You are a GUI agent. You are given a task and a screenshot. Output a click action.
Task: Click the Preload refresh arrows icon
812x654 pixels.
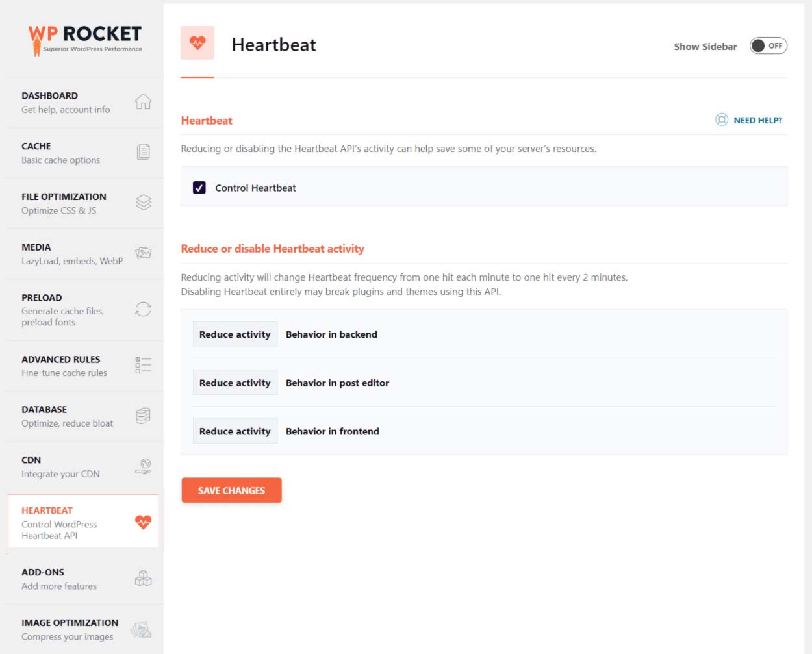pyautogui.click(x=143, y=309)
